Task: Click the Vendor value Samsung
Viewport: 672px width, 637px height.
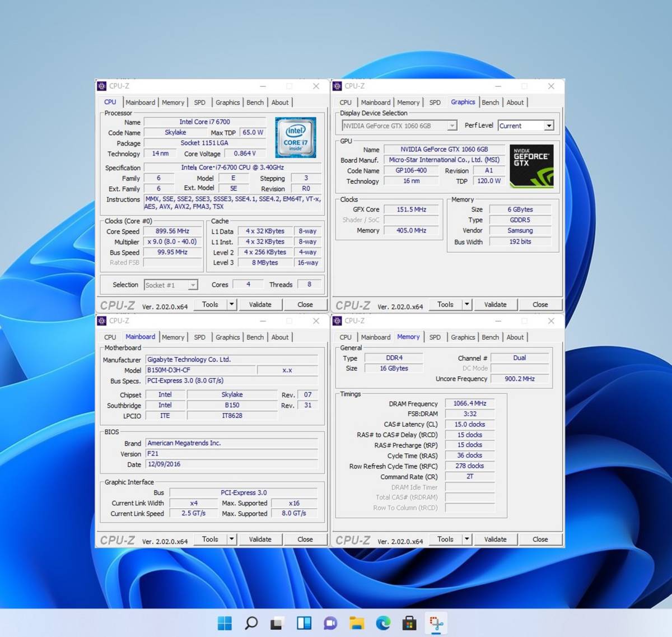Action: (x=520, y=231)
